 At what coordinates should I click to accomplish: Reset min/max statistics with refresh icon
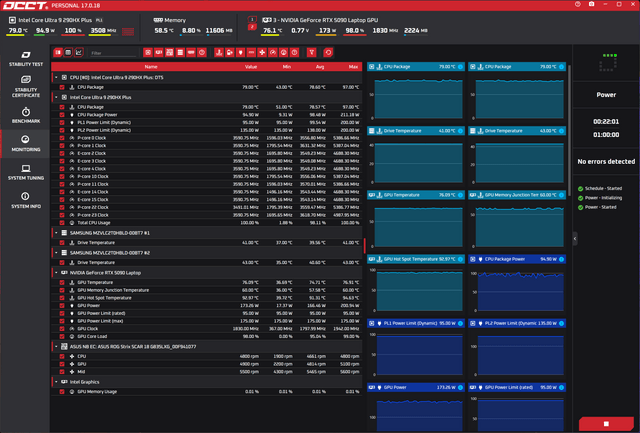pos(328,53)
